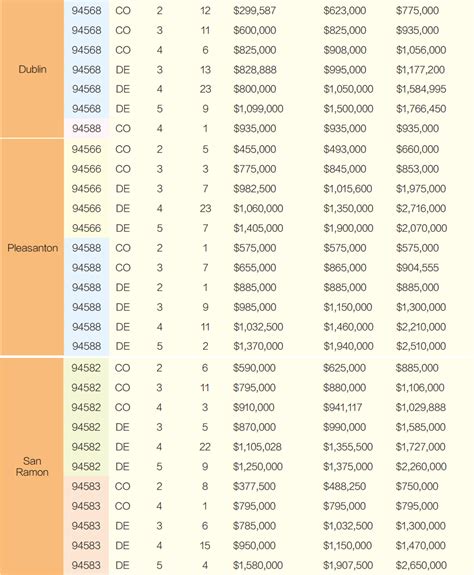This screenshot has height=575, width=474.
Task: Select the $488,250 median price cell
Action: point(344,486)
